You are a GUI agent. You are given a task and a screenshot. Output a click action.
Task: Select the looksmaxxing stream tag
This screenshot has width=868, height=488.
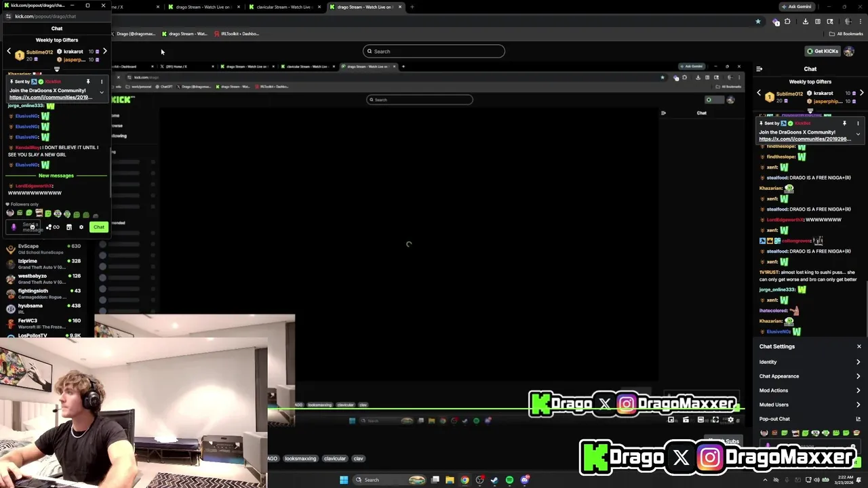pos(300,458)
